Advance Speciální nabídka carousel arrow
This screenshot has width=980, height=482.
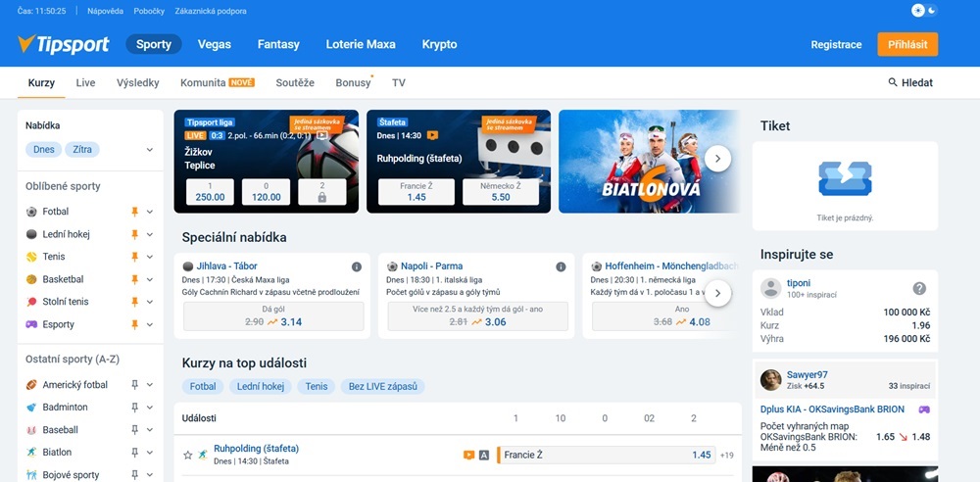coord(717,293)
